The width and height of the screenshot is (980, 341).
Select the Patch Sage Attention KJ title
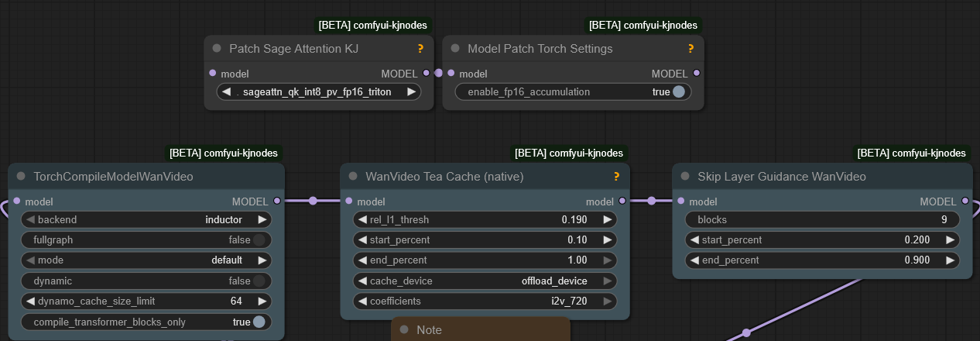(x=293, y=49)
